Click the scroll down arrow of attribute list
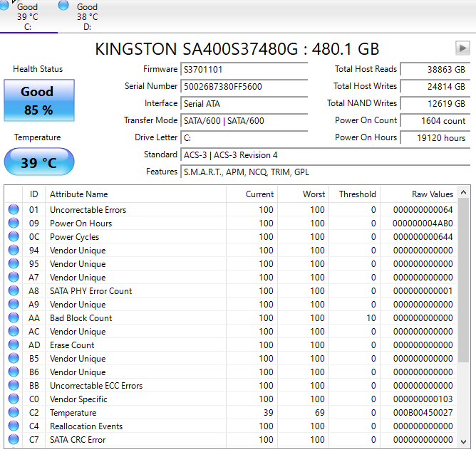The height and width of the screenshot is (452, 476). [463, 442]
